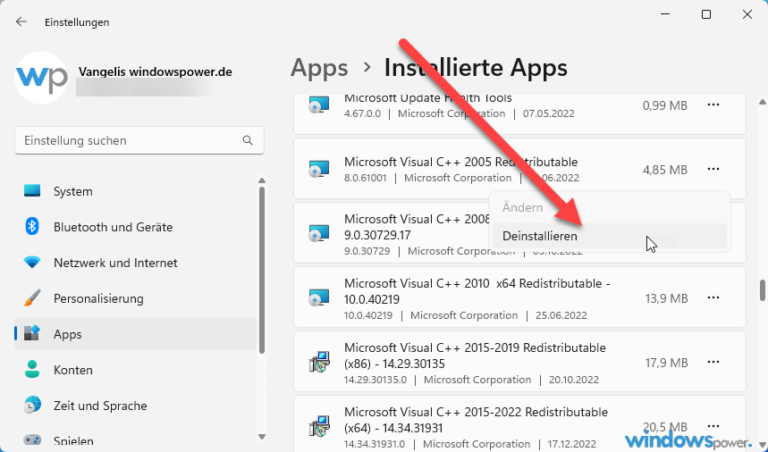Click the Bluetooth icon
The width and height of the screenshot is (768, 452).
pos(32,227)
